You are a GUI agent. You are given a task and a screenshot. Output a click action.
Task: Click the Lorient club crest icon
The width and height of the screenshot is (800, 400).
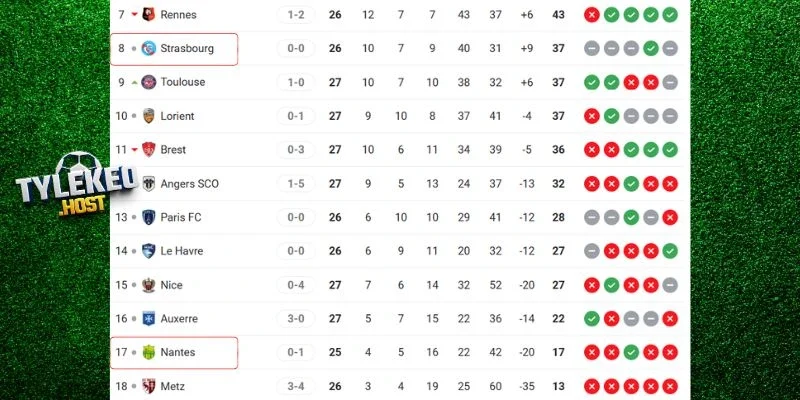(149, 116)
